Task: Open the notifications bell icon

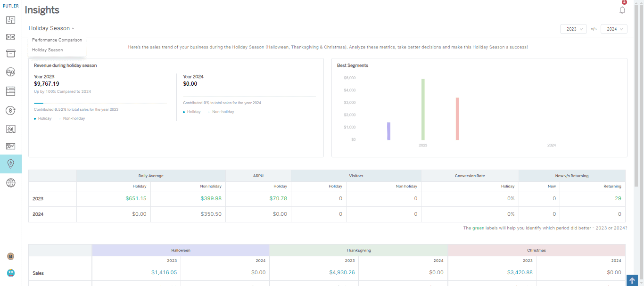Action: click(x=622, y=10)
